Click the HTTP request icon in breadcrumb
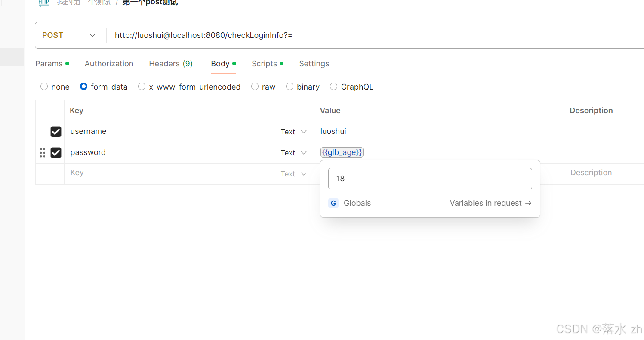Screen dimensions: 644x340 [x=44, y=3]
